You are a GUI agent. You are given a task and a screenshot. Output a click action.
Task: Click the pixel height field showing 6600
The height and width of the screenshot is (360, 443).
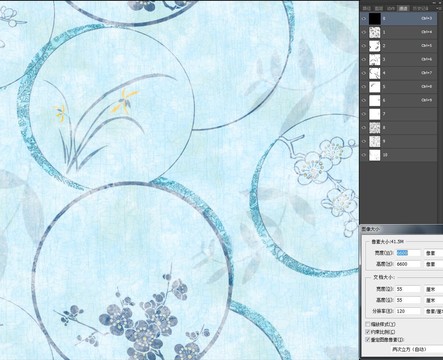pyautogui.click(x=408, y=264)
